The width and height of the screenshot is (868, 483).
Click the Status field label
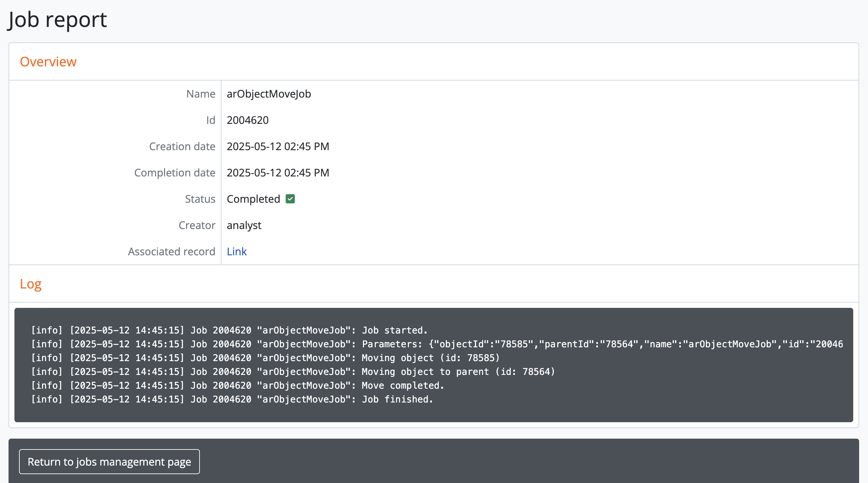[x=200, y=199]
